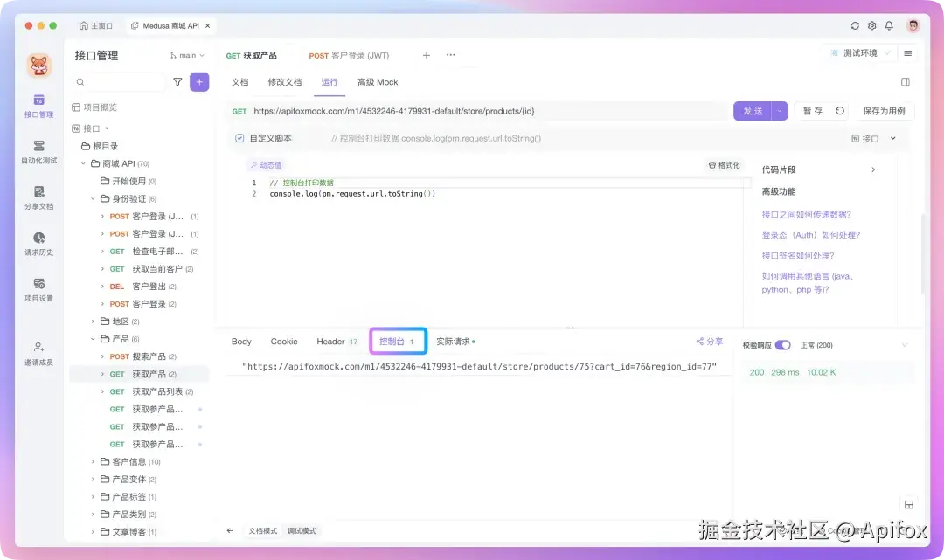Toggle the 校验响应 switch
The width and height of the screenshot is (944, 560).
tap(782, 345)
